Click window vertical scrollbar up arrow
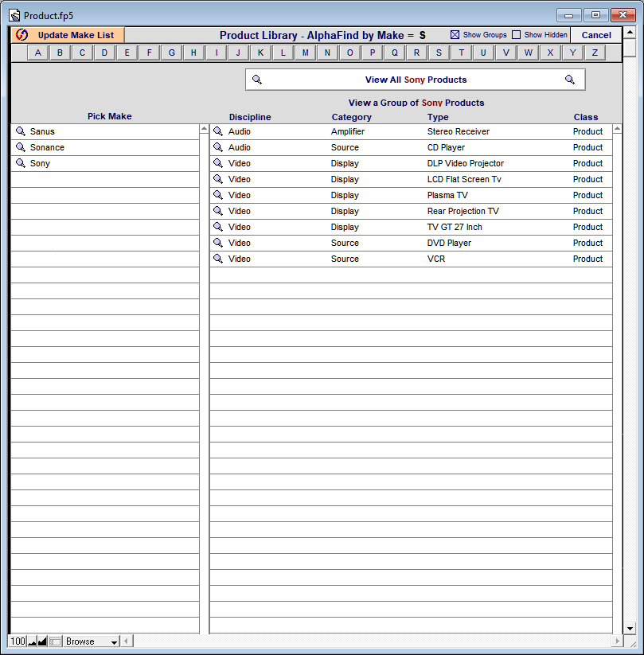Viewport: 644px width, 655px height. point(630,32)
